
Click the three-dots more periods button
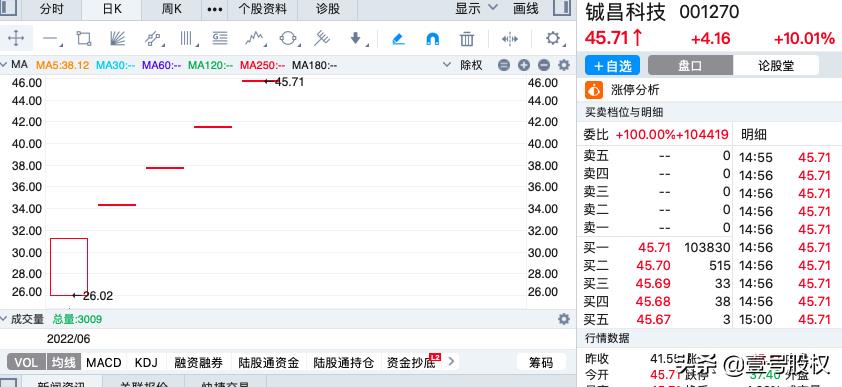coord(214,9)
